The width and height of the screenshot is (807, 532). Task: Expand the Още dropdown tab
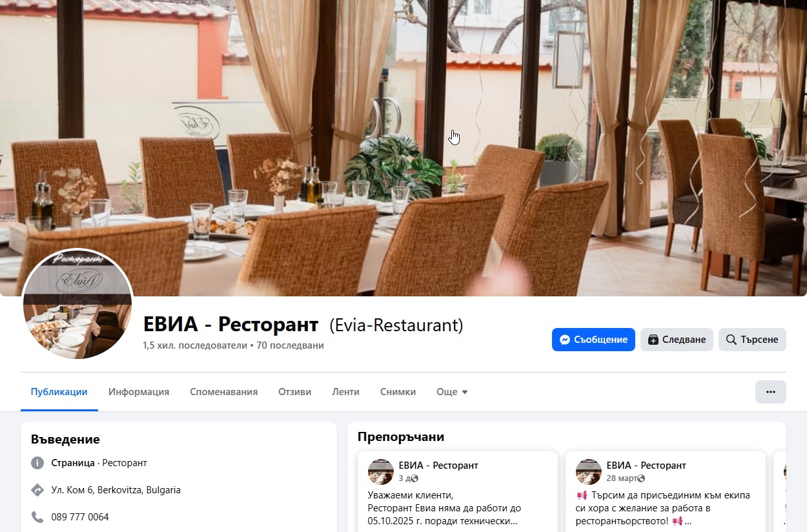click(x=452, y=392)
